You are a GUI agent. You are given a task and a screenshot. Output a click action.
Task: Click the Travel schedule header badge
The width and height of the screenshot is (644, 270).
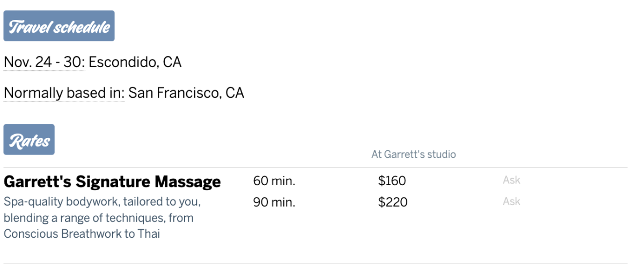(59, 26)
